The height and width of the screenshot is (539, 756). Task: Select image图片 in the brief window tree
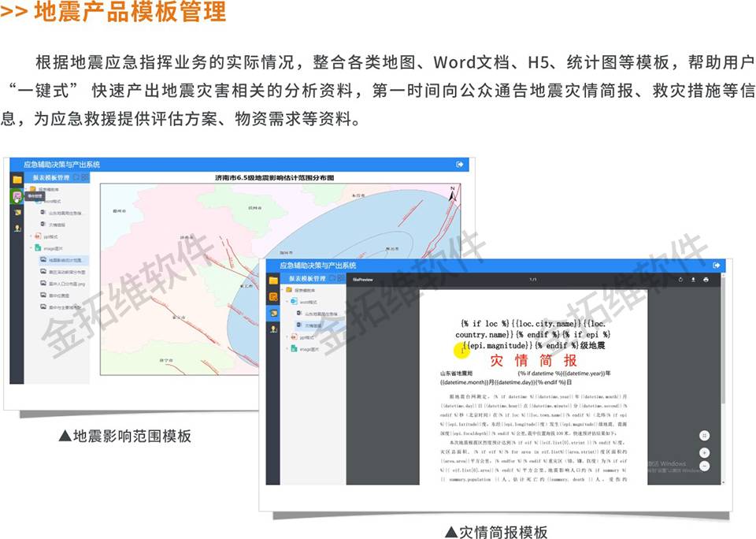click(x=306, y=349)
